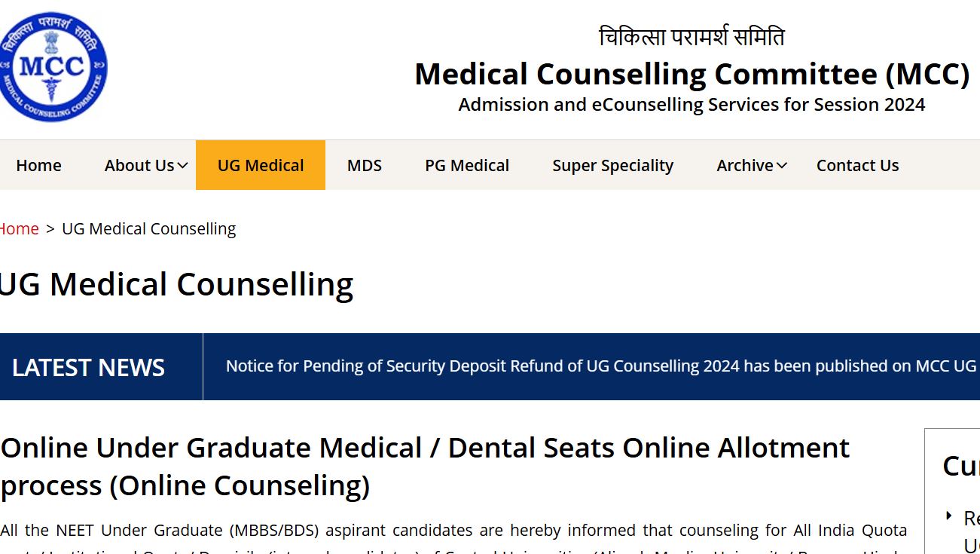Click the Admission and eCounselling Services subtitle
The height and width of the screenshot is (554, 980).
pyautogui.click(x=691, y=105)
